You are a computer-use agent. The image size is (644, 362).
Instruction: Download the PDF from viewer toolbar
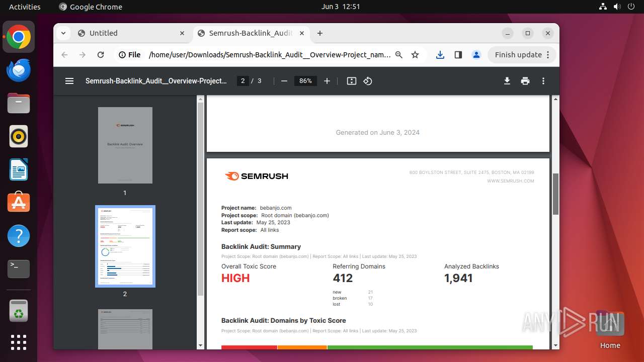pos(507,81)
